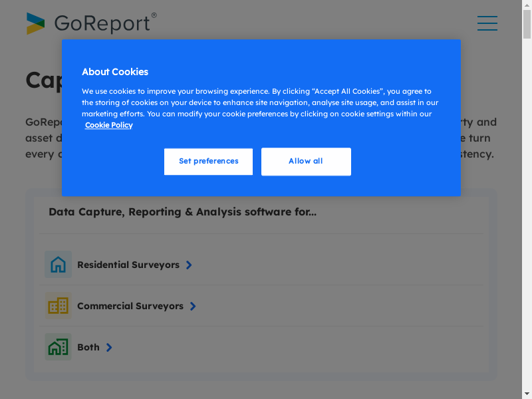The width and height of the screenshot is (532, 399).
Task: Select the Residential Surveyors menu item
Action: (x=128, y=265)
